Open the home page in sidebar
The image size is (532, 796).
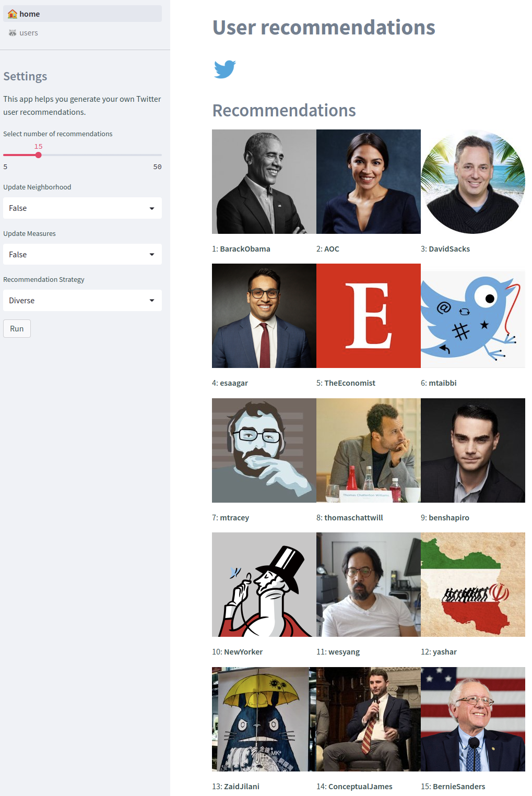click(82, 14)
